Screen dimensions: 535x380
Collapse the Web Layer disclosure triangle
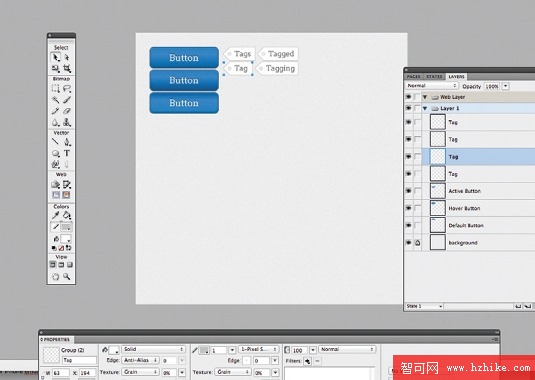pyautogui.click(x=425, y=97)
